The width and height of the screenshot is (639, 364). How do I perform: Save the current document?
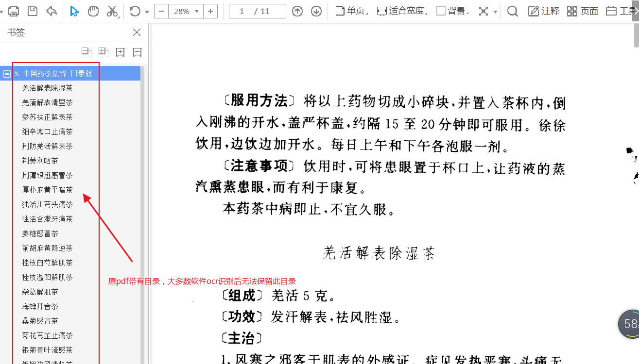[32, 11]
